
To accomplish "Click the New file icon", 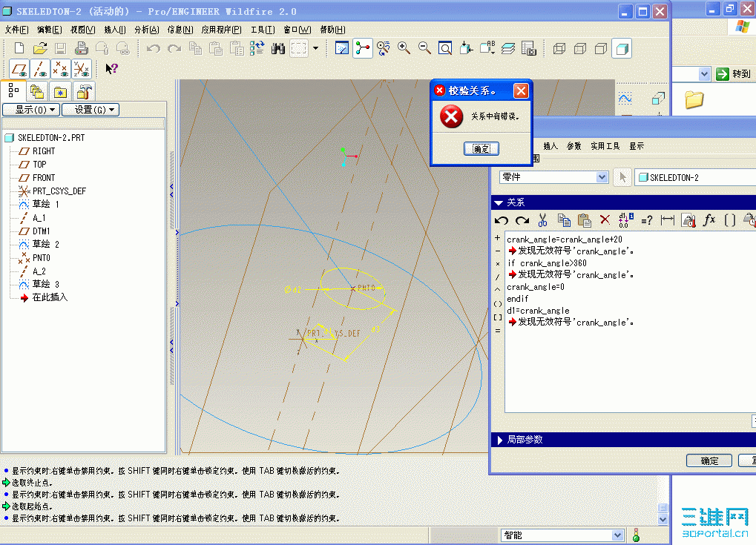I will (19, 48).
